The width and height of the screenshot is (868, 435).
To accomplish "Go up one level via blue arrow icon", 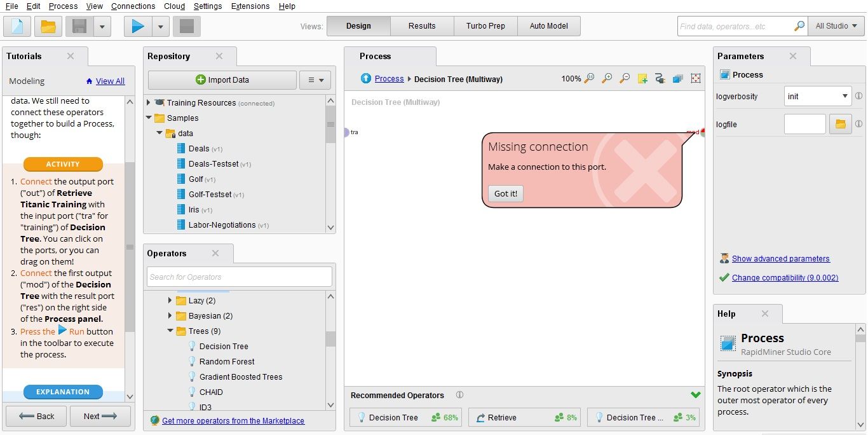I will tap(366, 78).
